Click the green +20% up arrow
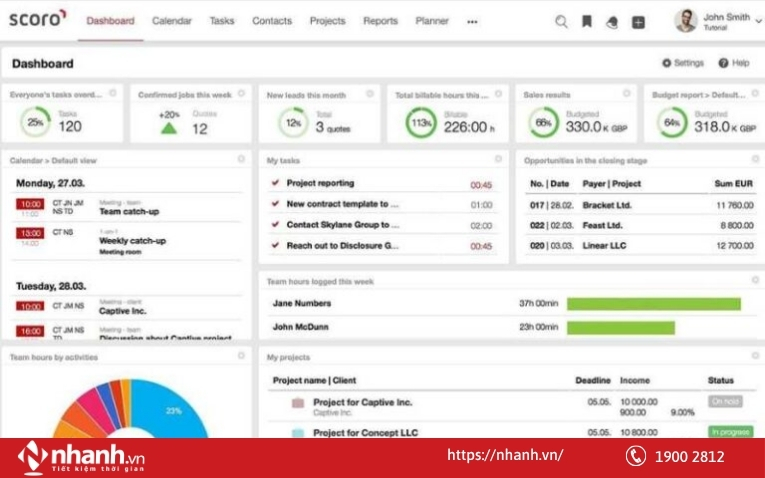This screenshot has width=765, height=478. point(169,128)
